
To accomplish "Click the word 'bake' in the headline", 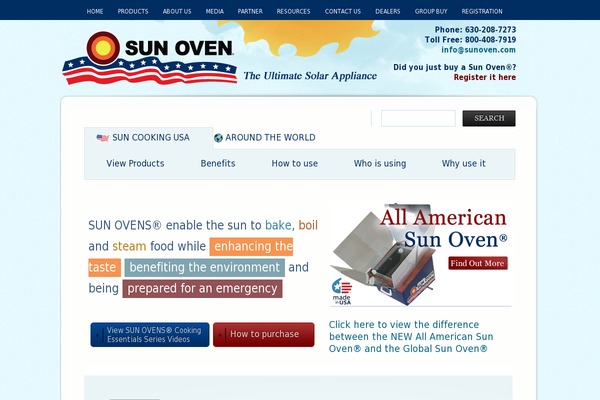I will (278, 225).
